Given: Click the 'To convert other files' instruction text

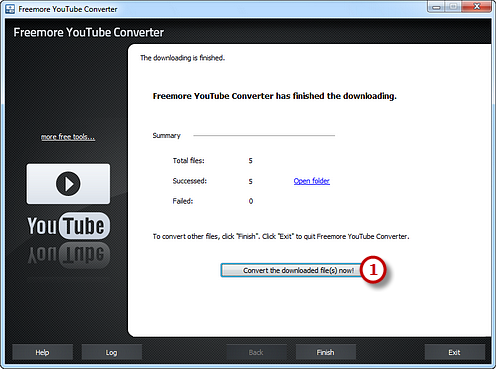Looking at the screenshot, I should [281, 236].
